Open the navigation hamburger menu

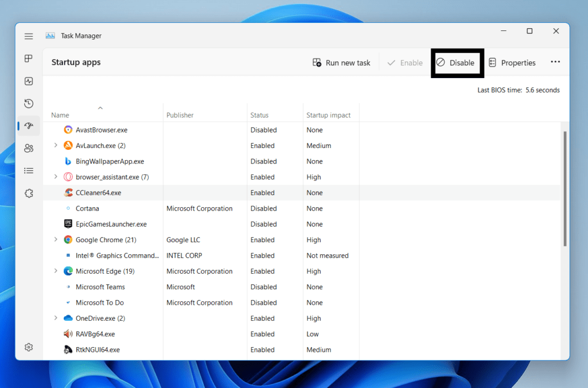coord(28,36)
